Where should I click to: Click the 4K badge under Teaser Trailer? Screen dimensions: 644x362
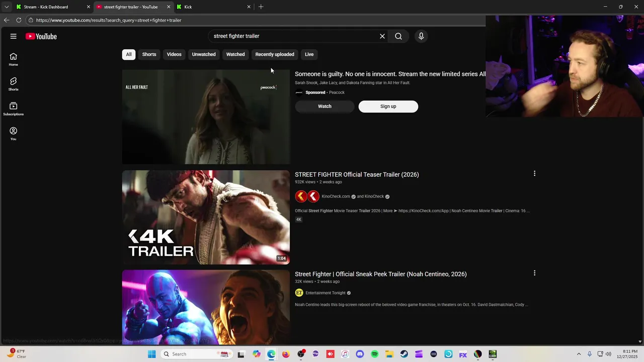click(298, 220)
